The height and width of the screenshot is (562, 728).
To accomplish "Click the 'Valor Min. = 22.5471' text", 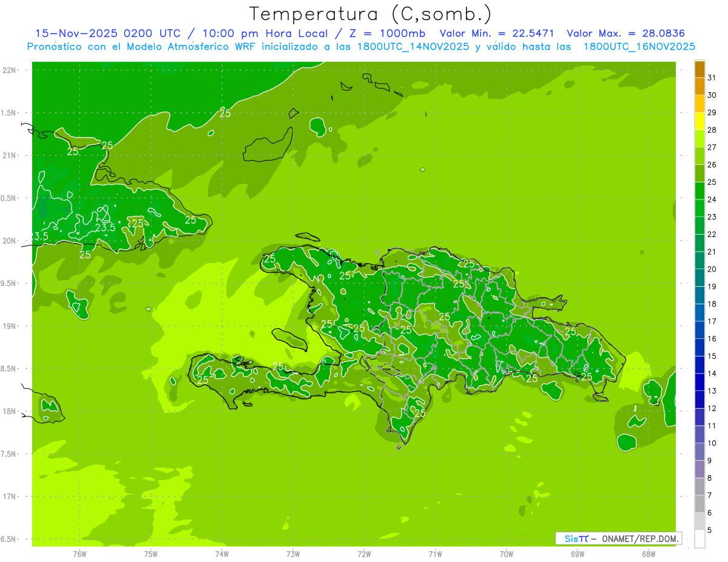I will pyautogui.click(x=497, y=33).
